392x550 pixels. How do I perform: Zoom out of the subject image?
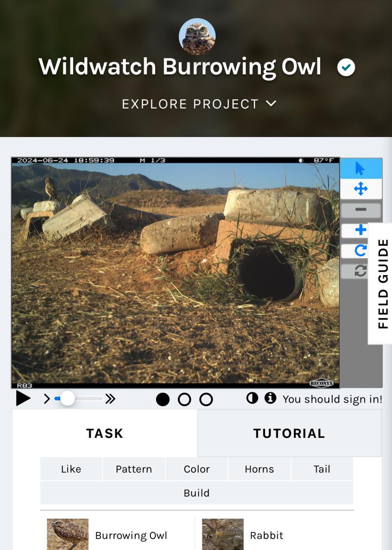(x=361, y=210)
